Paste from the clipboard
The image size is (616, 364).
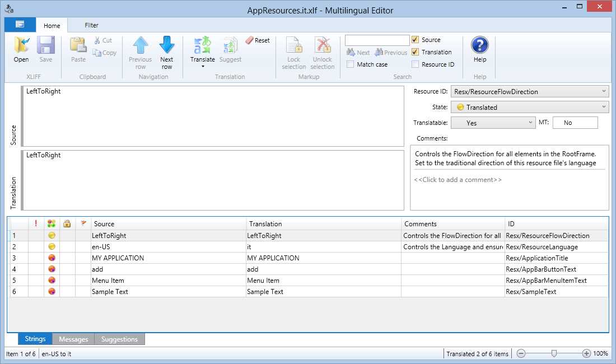click(78, 50)
